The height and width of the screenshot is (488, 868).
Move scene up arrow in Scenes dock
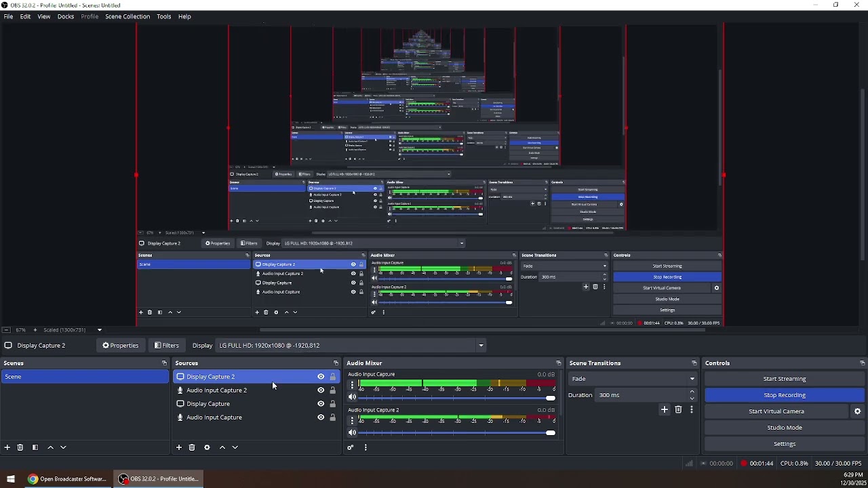pyautogui.click(x=50, y=447)
